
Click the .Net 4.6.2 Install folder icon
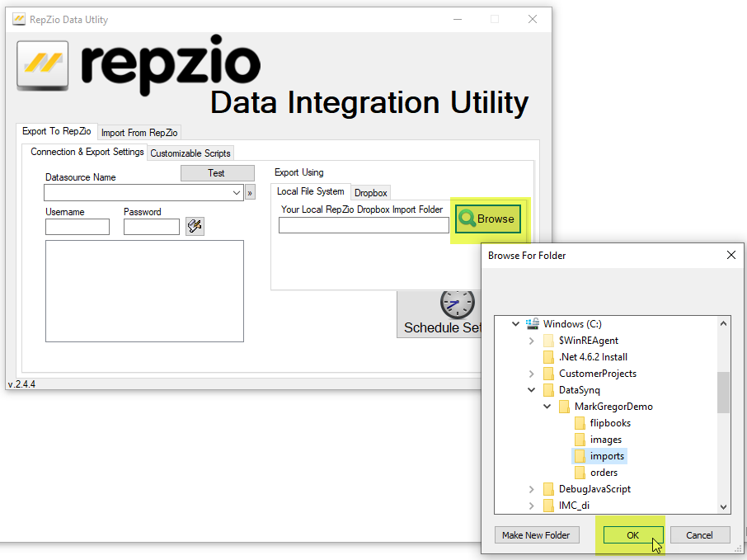tap(549, 357)
